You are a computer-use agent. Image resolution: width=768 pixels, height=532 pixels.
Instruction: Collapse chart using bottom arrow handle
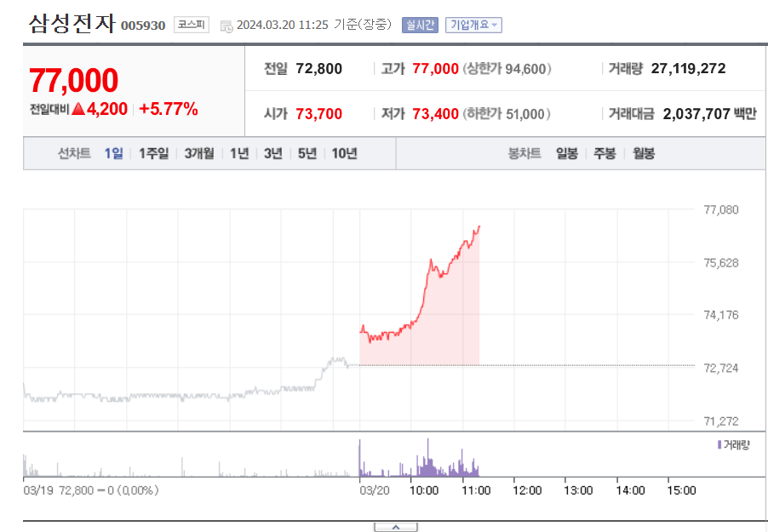396,527
